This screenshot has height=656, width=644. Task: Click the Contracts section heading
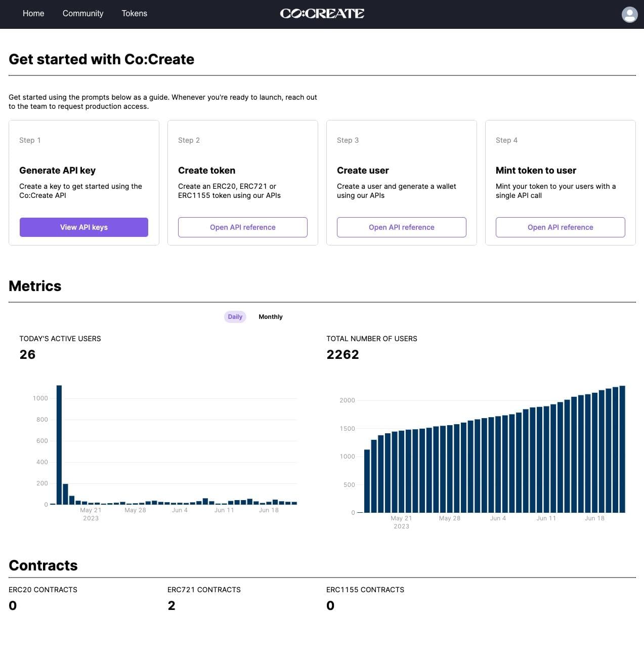[x=43, y=565]
